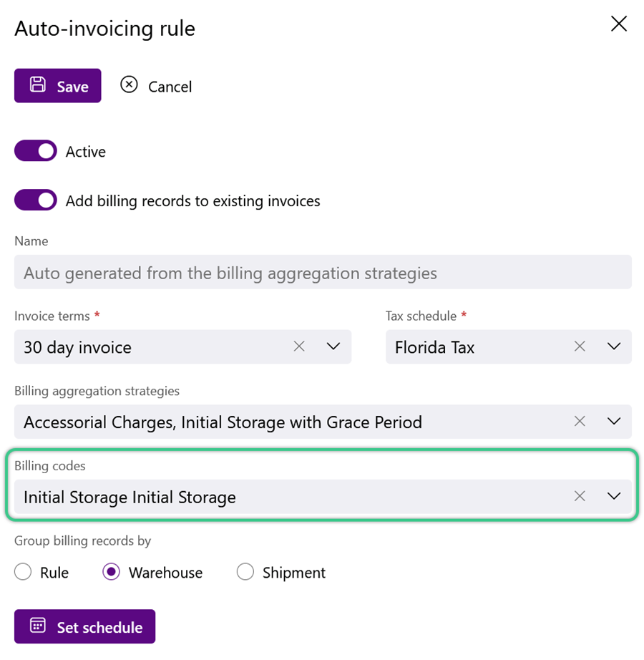Screen dimensions: 644x660
Task: Click the Set schedule button
Action: [84, 627]
